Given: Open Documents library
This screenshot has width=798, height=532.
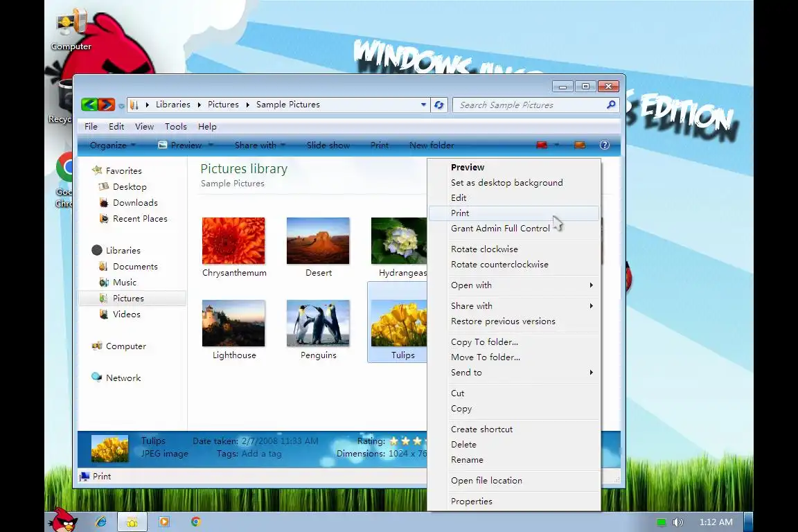Looking at the screenshot, I should coord(135,266).
